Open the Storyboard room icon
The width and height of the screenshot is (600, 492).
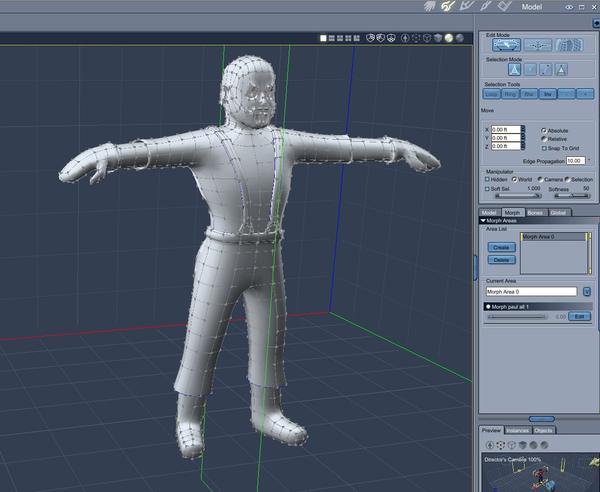[468, 6]
